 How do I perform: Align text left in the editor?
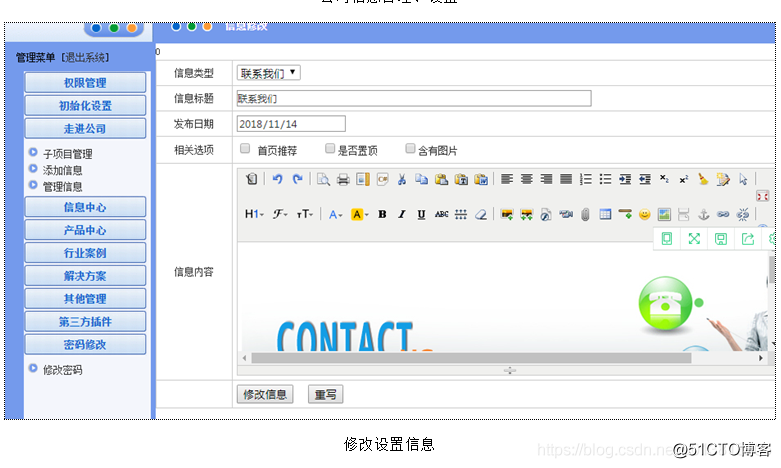click(x=507, y=179)
